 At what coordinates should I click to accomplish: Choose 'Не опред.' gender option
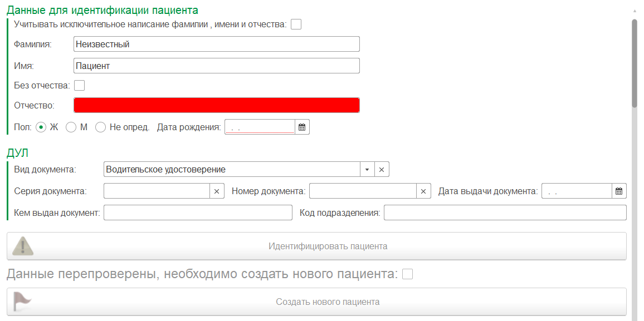(x=100, y=127)
